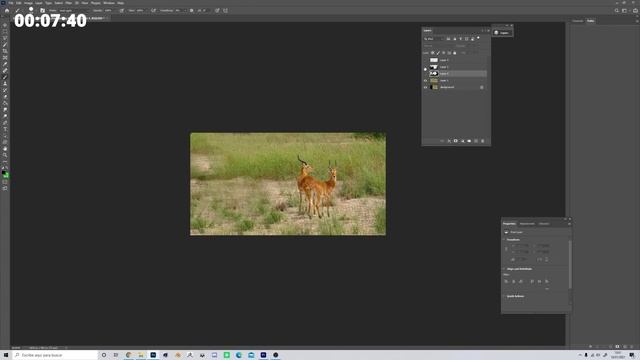Click lock image pixels brush icon
The height and width of the screenshot is (360, 640).
438,53
